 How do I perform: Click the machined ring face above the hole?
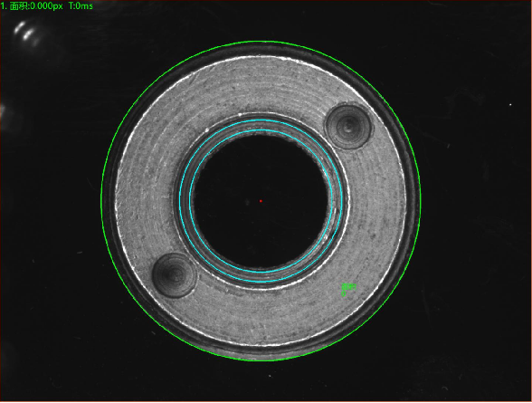point(261,85)
